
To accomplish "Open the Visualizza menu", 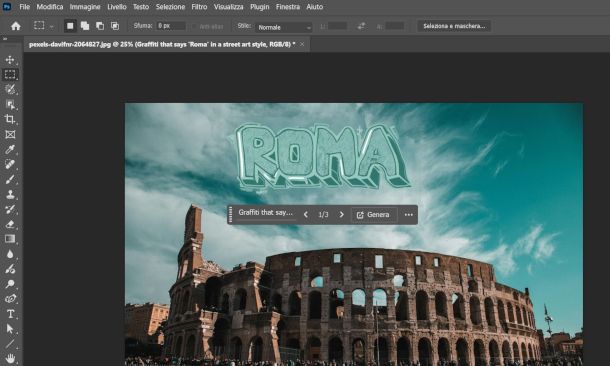I will 229,7.
